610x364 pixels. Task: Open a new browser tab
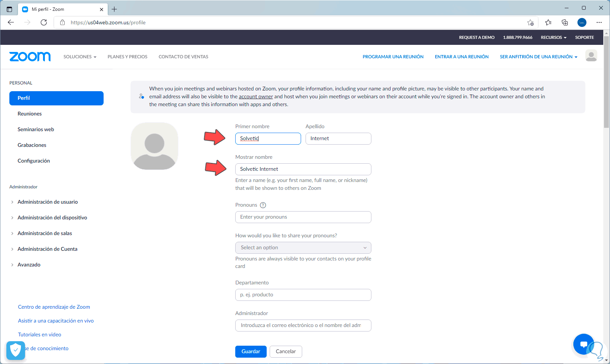pyautogui.click(x=114, y=9)
